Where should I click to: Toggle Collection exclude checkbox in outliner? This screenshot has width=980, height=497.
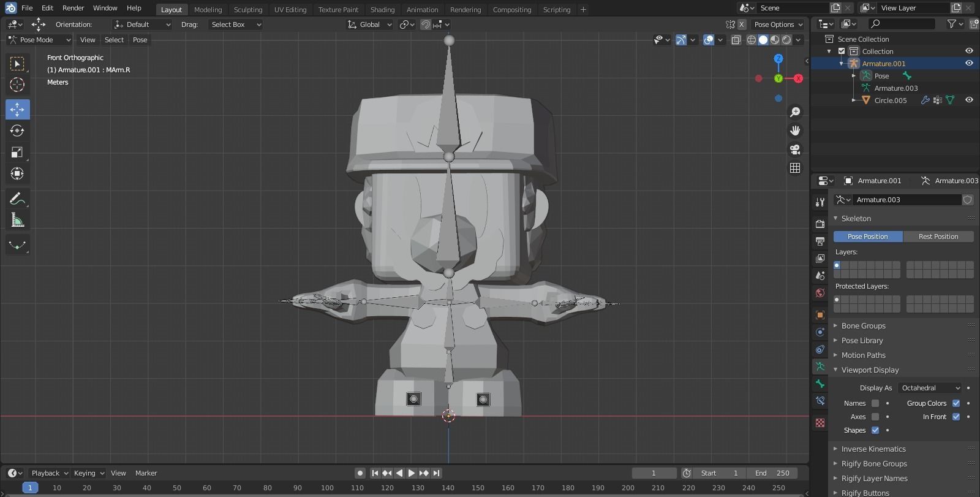point(842,51)
